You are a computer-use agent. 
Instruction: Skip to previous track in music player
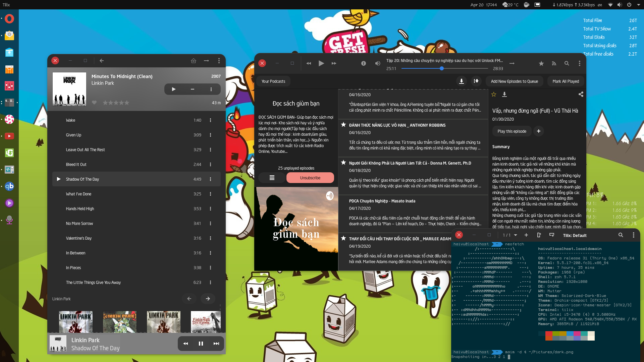185,344
